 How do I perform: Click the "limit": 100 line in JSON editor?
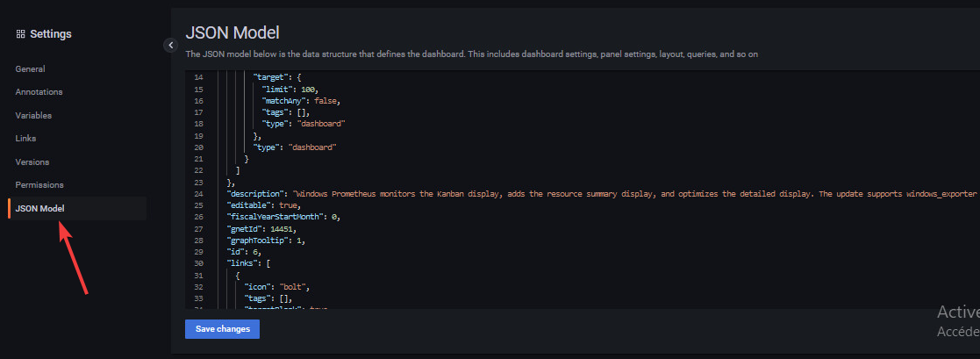pyautogui.click(x=290, y=90)
